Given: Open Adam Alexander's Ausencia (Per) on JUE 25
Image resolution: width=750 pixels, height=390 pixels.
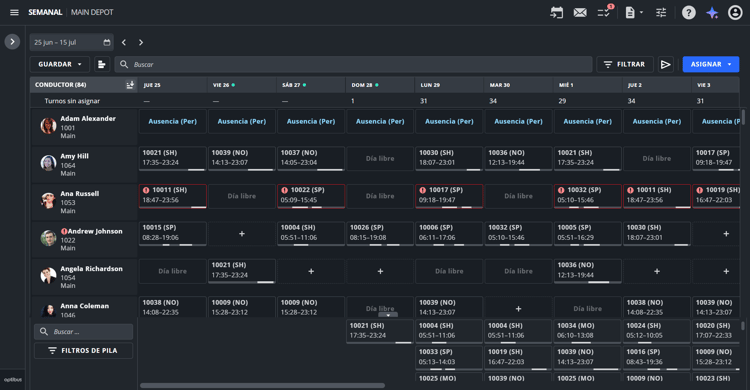Looking at the screenshot, I should click(x=173, y=122).
